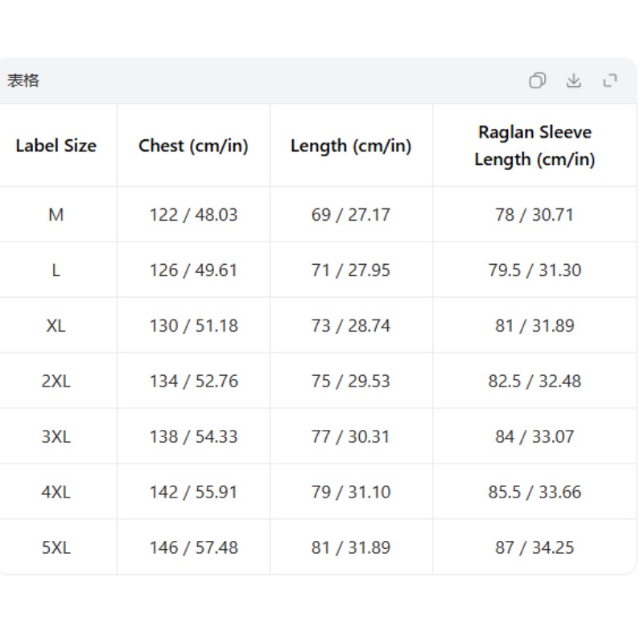Click chest value 122 / 48.03

coord(193,214)
